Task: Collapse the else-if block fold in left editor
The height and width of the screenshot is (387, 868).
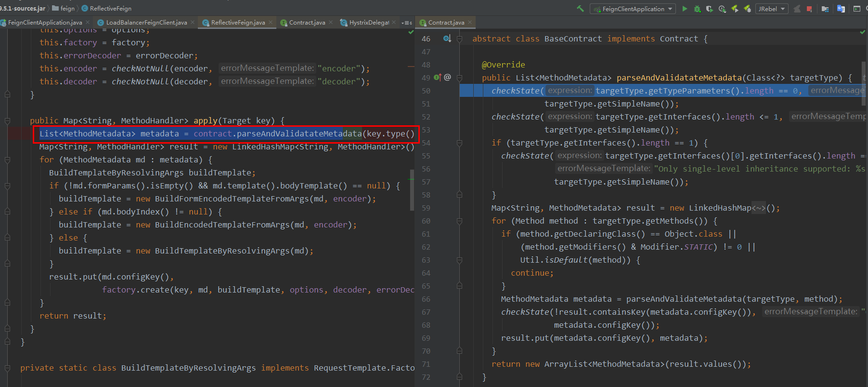Action: (7, 212)
